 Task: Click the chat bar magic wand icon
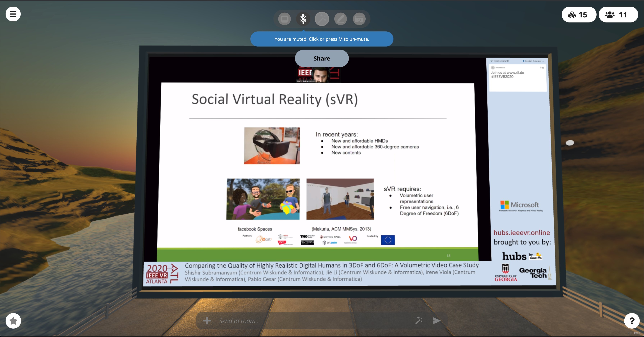coord(419,320)
